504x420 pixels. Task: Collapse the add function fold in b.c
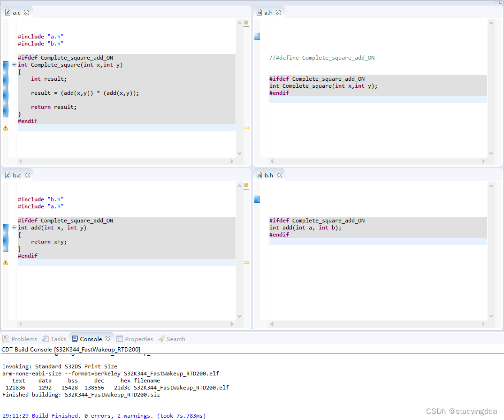tap(14, 228)
